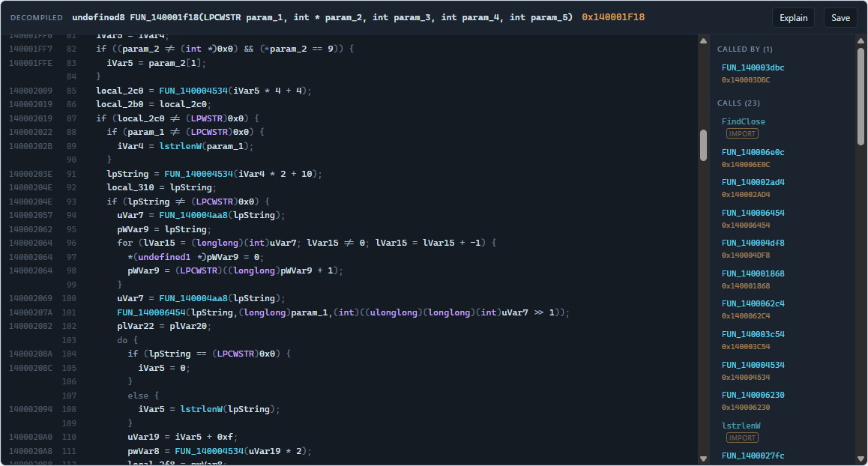
Task: Open FUN_140006454 in calls list
Action: 753,213
